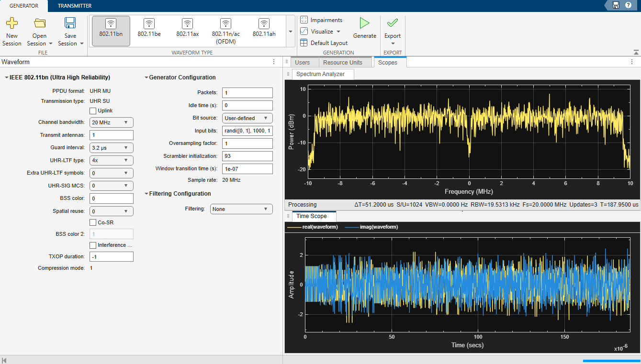This screenshot has width=641, height=364.
Task: Switch to the TRANSMITTER tab
Action: [75, 6]
